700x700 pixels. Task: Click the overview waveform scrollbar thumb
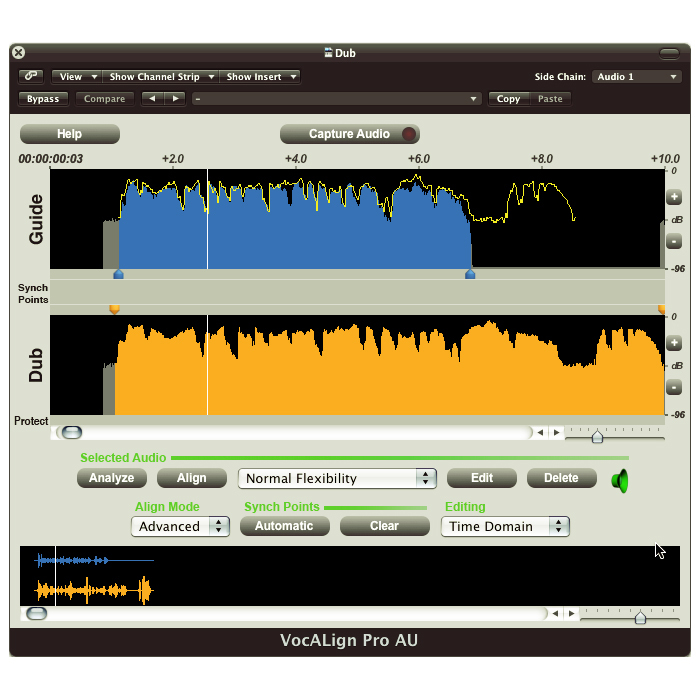37,613
